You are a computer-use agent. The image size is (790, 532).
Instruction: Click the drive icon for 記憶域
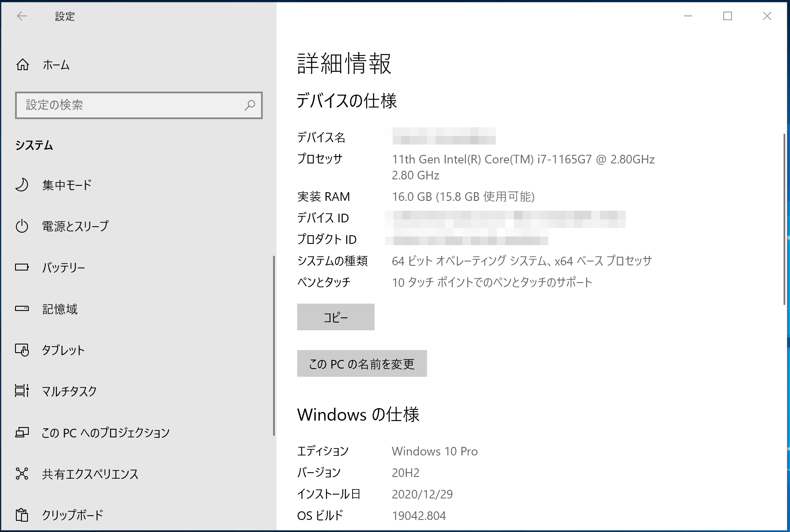22,308
